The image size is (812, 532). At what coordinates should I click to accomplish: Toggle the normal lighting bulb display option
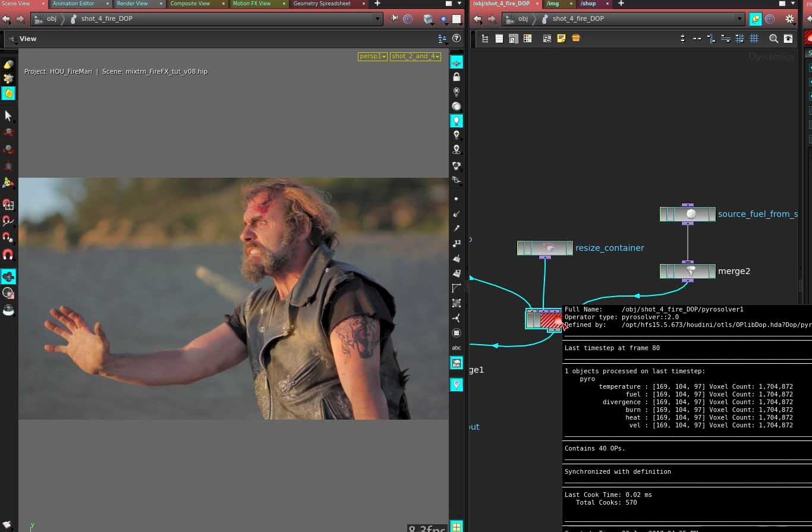tap(457, 121)
